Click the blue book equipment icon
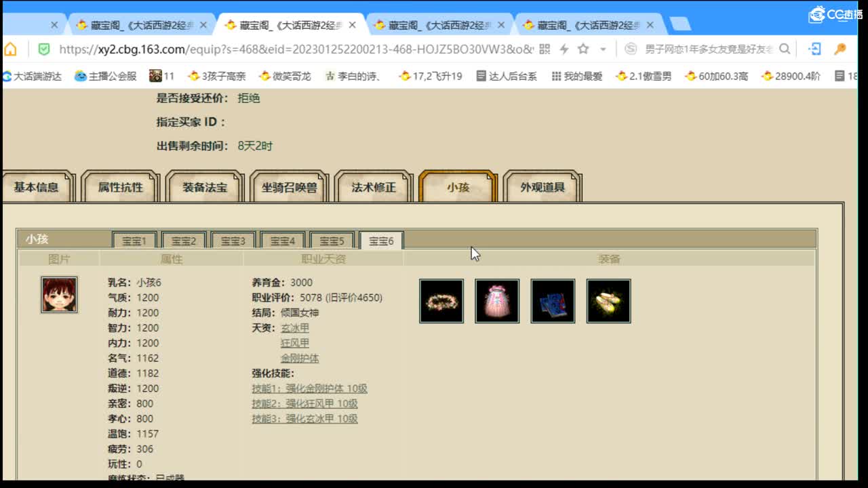This screenshot has height=488, width=868. [x=553, y=301]
